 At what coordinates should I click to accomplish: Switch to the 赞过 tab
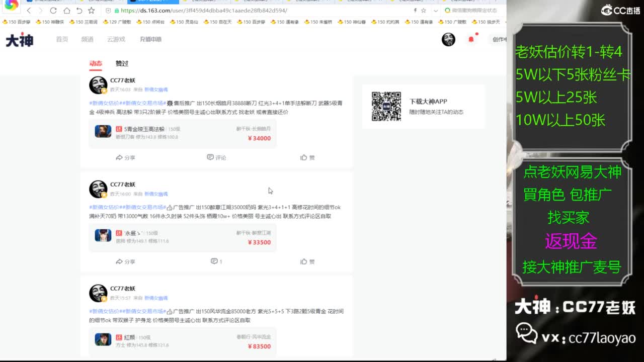point(121,64)
